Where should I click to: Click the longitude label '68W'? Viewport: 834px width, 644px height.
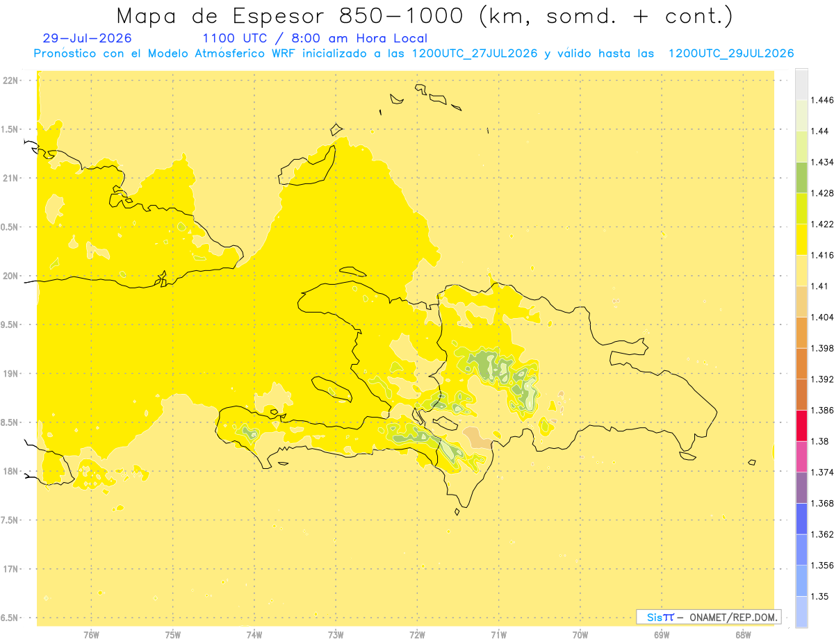743,634
